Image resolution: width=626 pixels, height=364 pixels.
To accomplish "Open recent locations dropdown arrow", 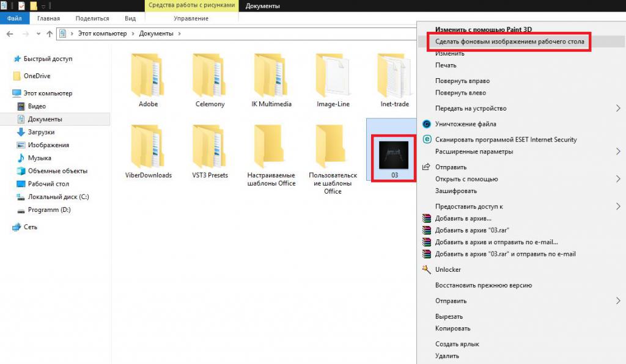I will pos(39,34).
